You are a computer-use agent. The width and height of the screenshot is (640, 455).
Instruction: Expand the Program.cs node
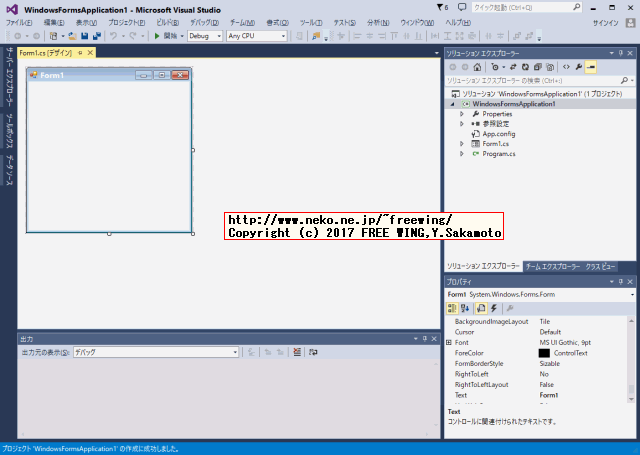pos(462,154)
